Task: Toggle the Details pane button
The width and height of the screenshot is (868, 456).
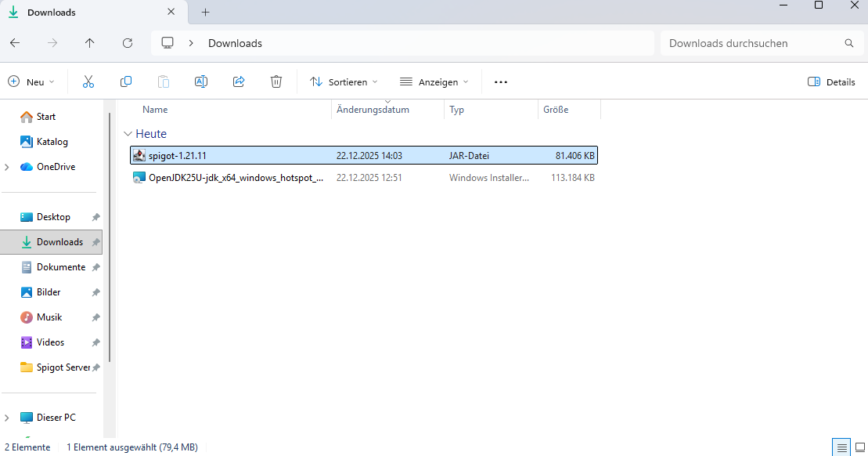Action: (x=831, y=81)
